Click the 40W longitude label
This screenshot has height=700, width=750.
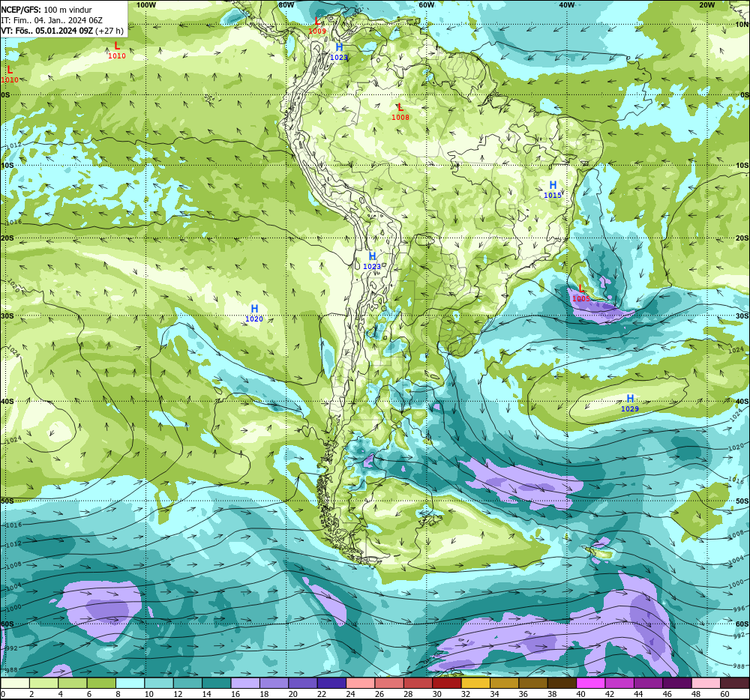[x=567, y=4]
